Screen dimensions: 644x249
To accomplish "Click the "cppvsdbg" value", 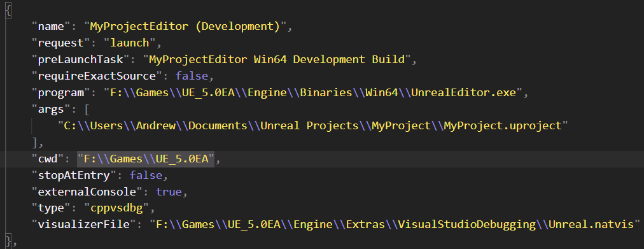I will (x=116, y=208).
